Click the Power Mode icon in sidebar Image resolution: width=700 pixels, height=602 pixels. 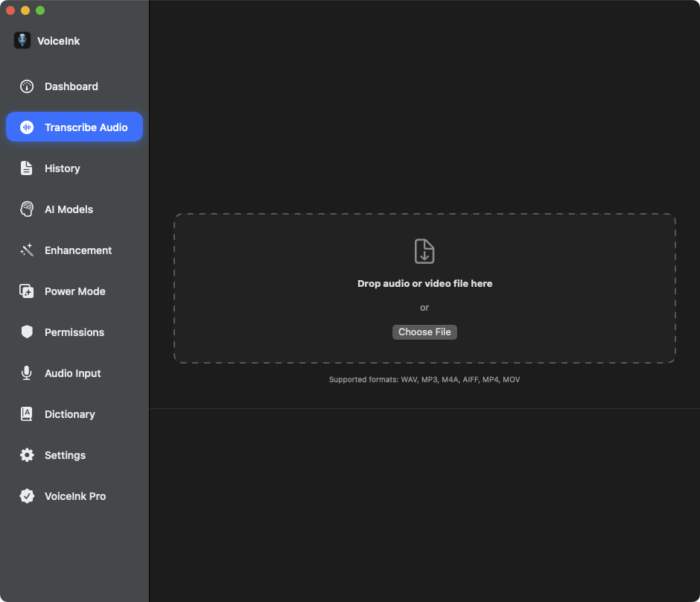tap(27, 291)
